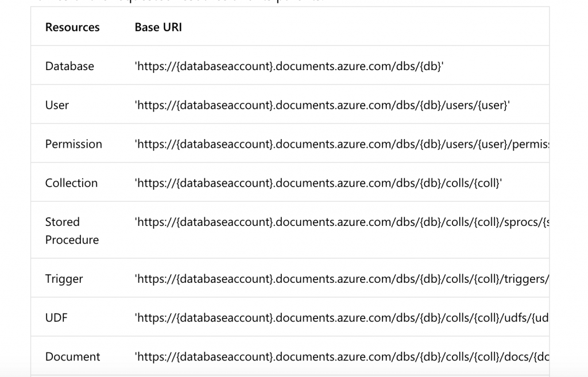Select the Trigger resource cell

coord(64,279)
